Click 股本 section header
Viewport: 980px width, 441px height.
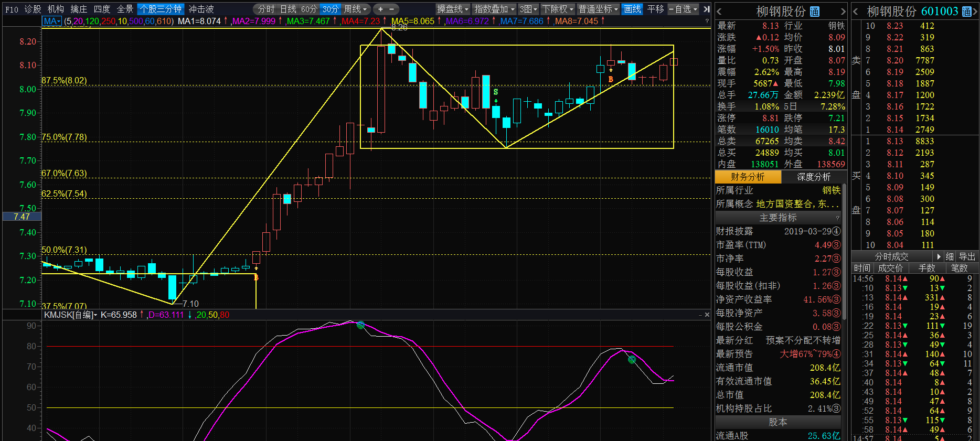click(x=778, y=422)
